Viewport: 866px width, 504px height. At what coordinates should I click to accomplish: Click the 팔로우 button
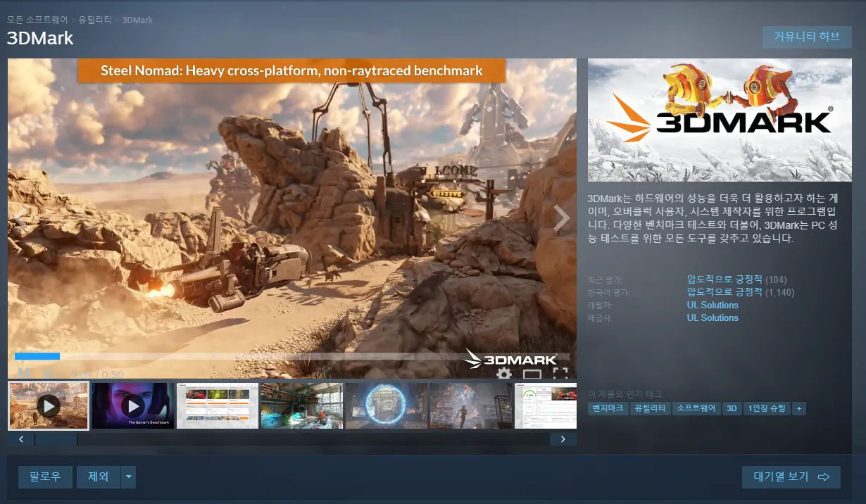pyautogui.click(x=45, y=477)
